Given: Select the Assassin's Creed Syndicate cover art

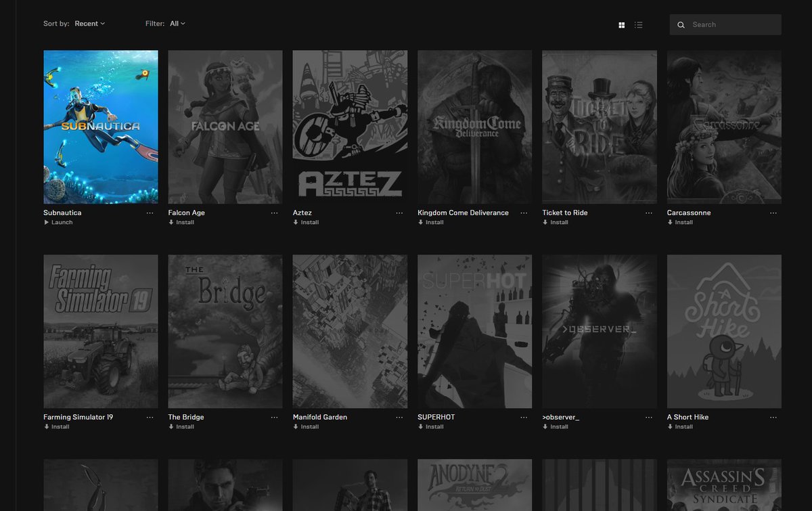Looking at the screenshot, I should click(724, 485).
